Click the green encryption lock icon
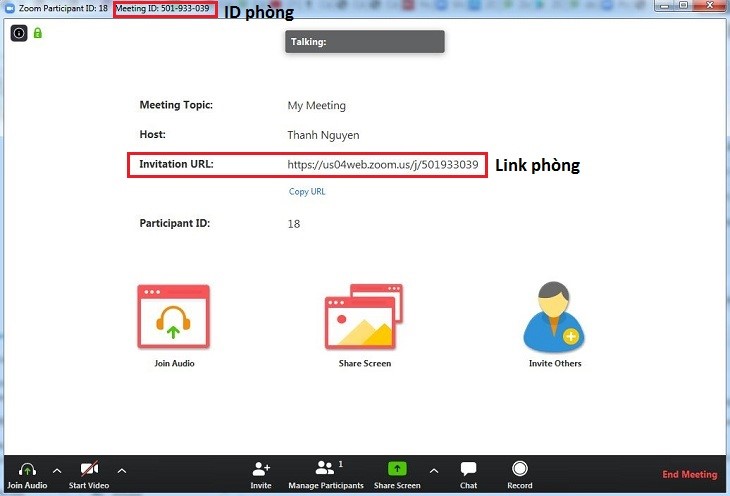This screenshot has width=730, height=496. 38,33
